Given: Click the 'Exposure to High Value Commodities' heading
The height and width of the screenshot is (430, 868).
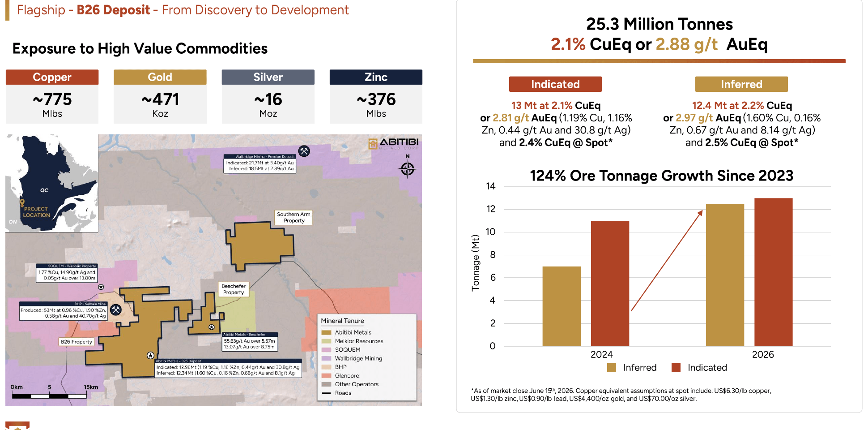Looking at the screenshot, I should pyautogui.click(x=140, y=48).
